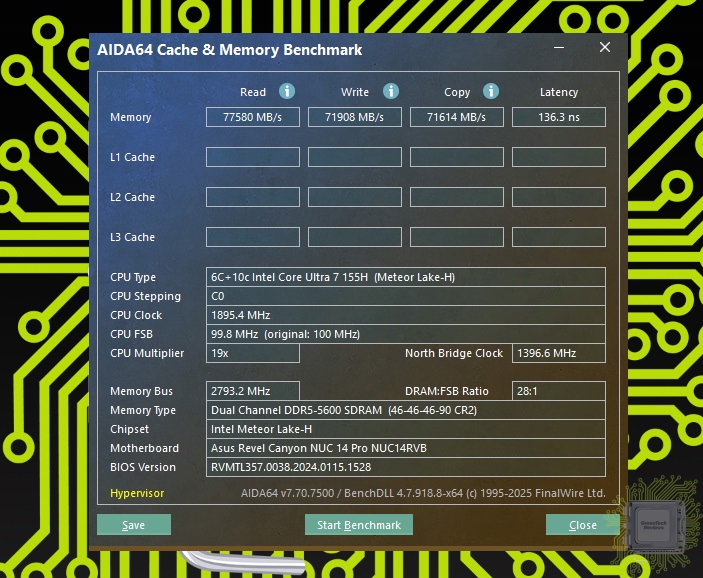This screenshot has height=578, width=703.
Task: Click the L2 Cache row label
Action: point(132,197)
